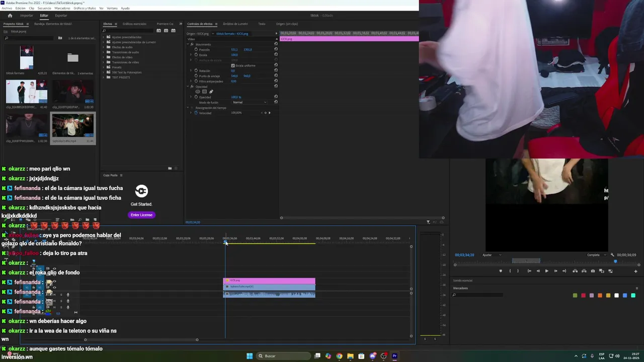Toggle the Movimiento fx effect switch
Screen dimensions: 644x362
click(192, 44)
